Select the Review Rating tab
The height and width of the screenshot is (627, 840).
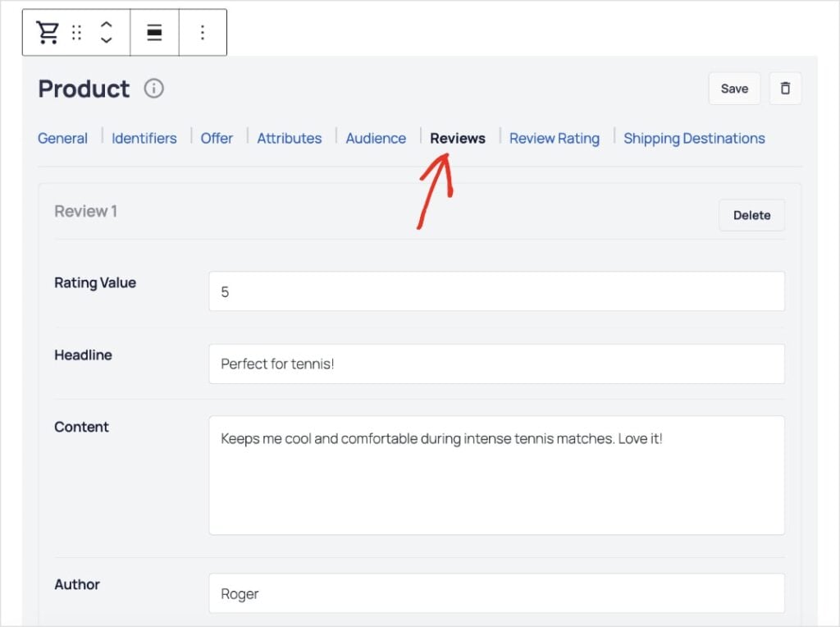[x=555, y=138]
